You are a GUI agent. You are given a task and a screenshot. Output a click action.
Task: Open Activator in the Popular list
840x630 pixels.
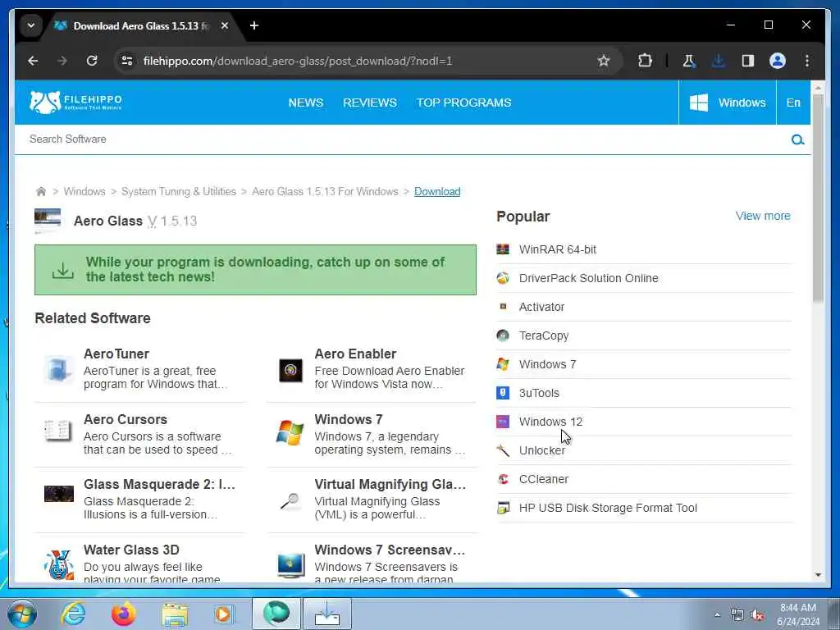tap(541, 307)
